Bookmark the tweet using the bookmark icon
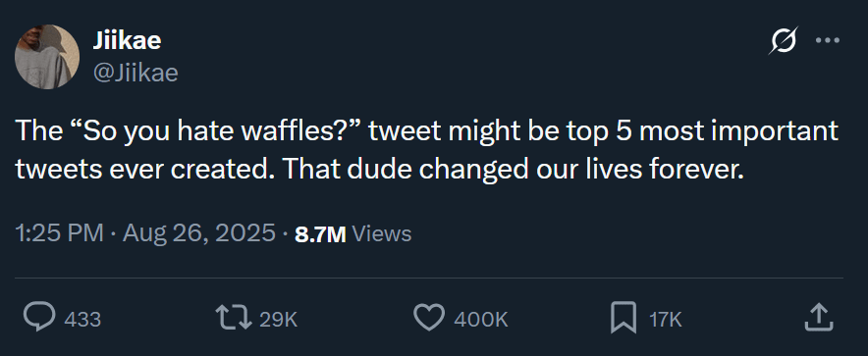 coord(624,319)
